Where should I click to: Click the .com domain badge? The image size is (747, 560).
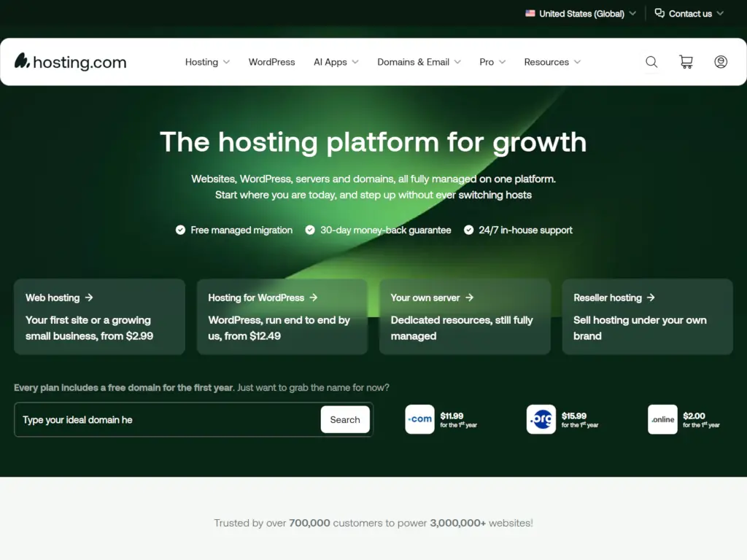(x=419, y=419)
